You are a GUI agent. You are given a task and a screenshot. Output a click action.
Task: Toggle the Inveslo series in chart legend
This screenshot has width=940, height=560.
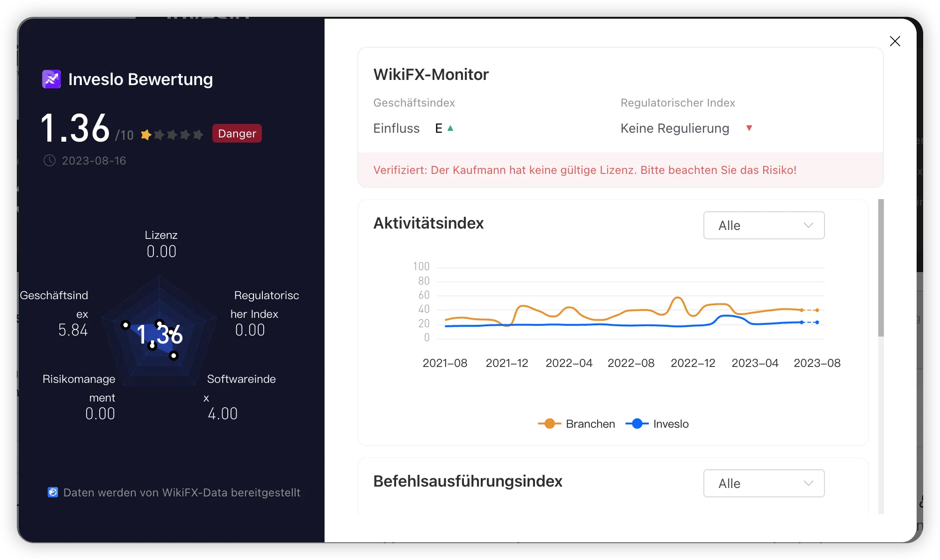point(657,424)
